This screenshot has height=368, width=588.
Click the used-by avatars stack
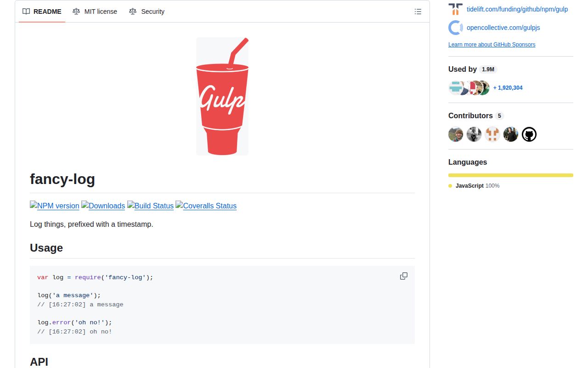469,88
